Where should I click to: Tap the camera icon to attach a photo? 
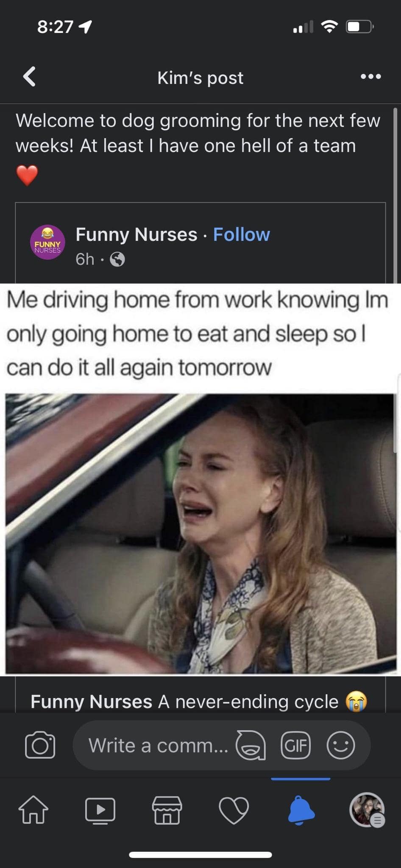(40, 745)
